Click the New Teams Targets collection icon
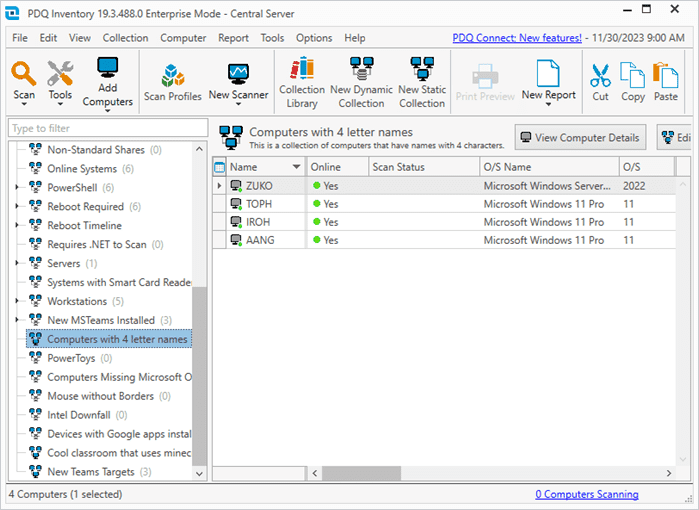The image size is (699, 510). coord(35,472)
